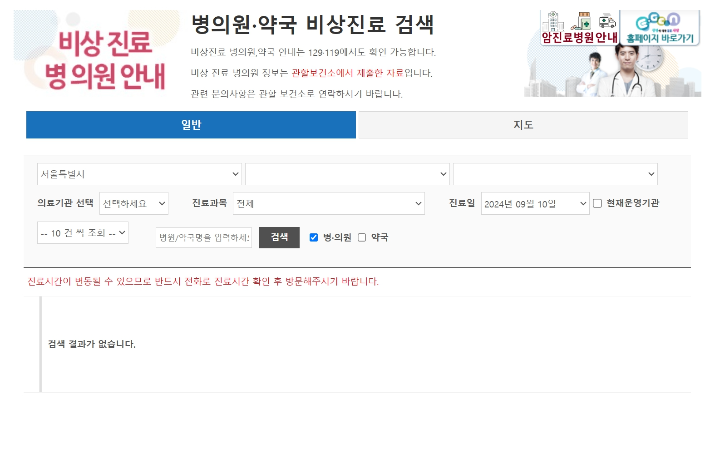Screen dimensions: 720x463
Task: Enable the 현재운영기관 checkbox
Action: (597, 203)
